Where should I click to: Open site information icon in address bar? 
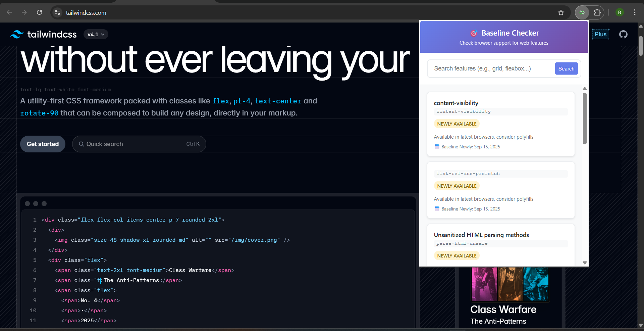pyautogui.click(x=57, y=12)
